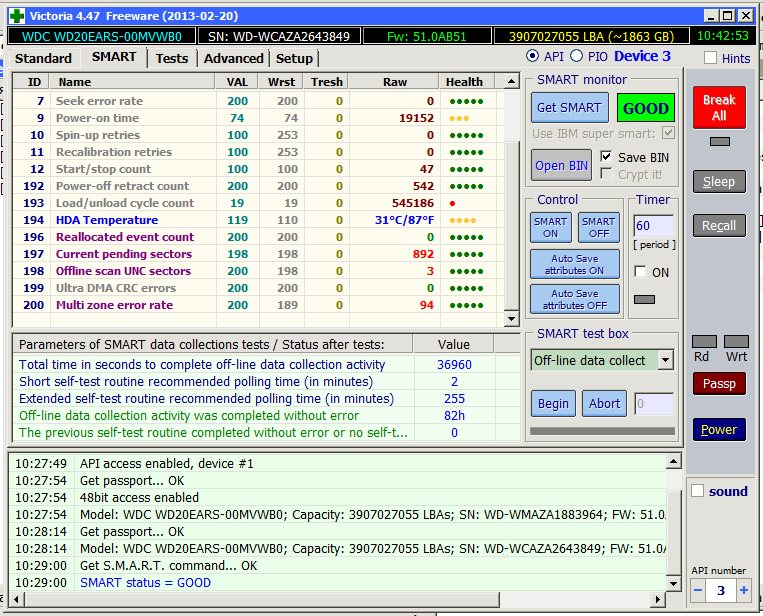Click SMART table scroll up arrow
763x616 pixels.
[511, 81]
